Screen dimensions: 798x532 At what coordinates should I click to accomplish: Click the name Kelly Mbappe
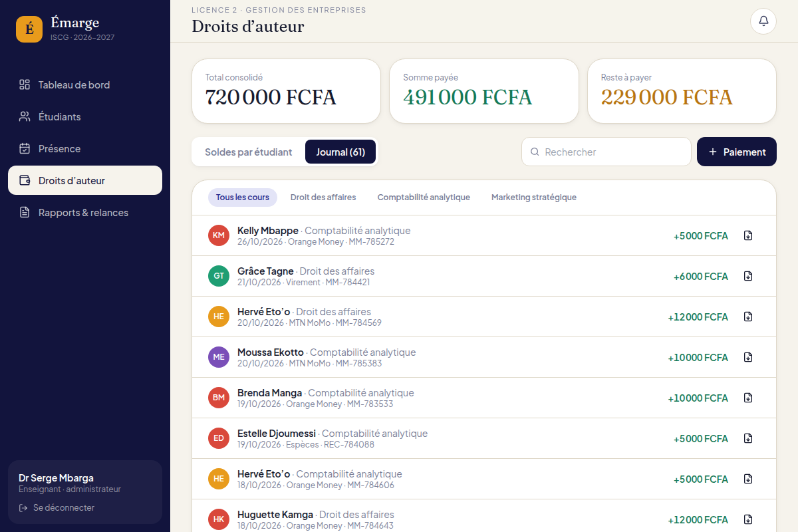pyautogui.click(x=268, y=231)
